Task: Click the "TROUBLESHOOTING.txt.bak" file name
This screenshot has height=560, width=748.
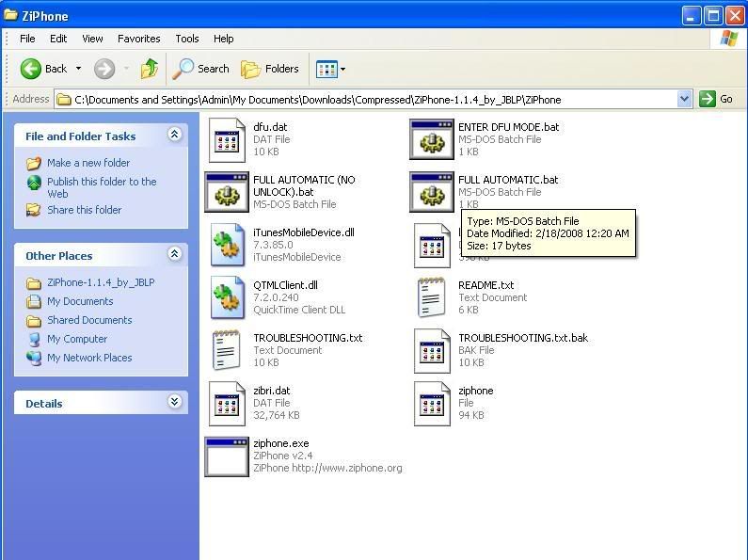Action: (523, 338)
